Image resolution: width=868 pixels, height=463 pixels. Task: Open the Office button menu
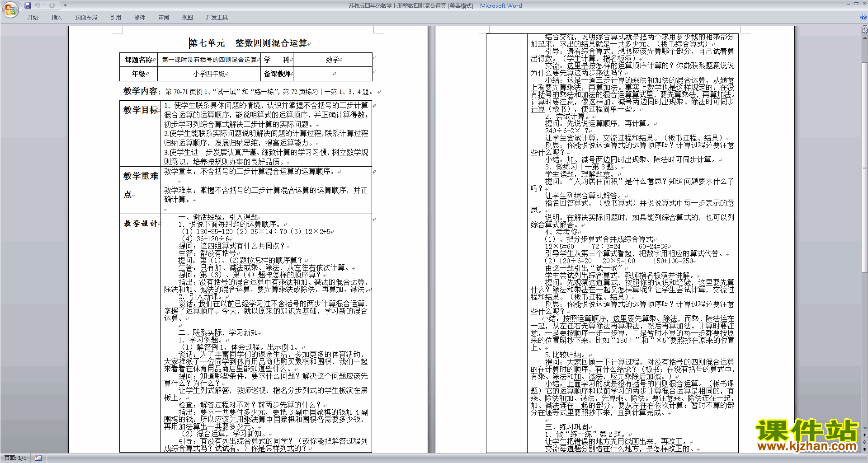(10, 9)
